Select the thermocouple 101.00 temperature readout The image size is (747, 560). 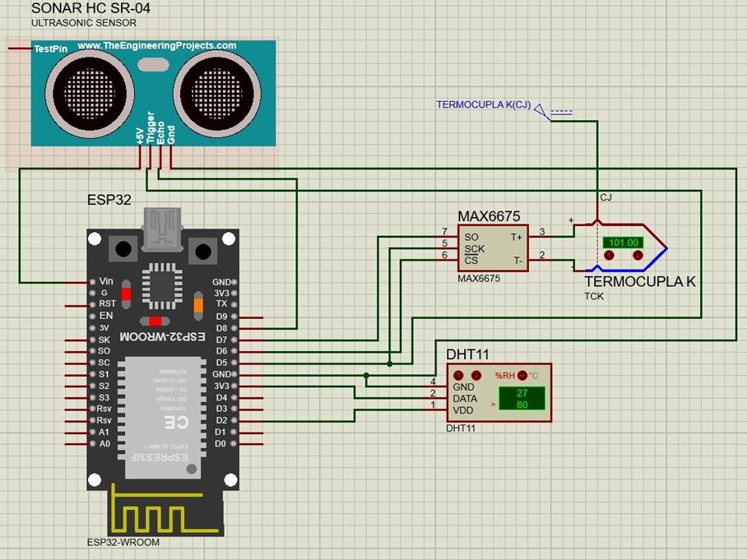623,243
